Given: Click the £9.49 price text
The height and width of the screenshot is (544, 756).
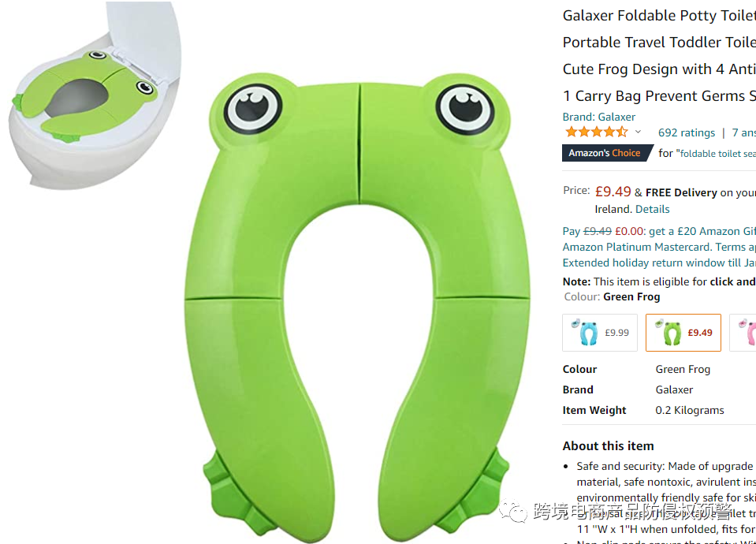Looking at the screenshot, I should tap(613, 192).
